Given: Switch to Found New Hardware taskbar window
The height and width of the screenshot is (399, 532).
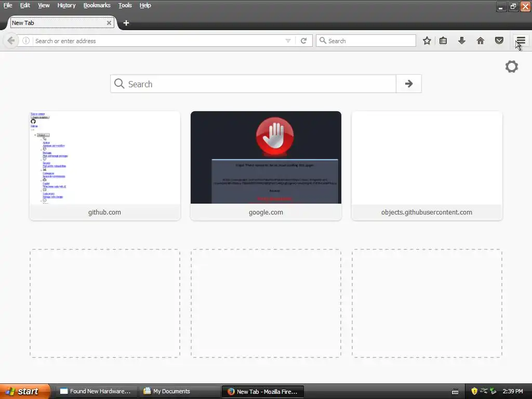Looking at the screenshot, I should (x=96, y=391).
